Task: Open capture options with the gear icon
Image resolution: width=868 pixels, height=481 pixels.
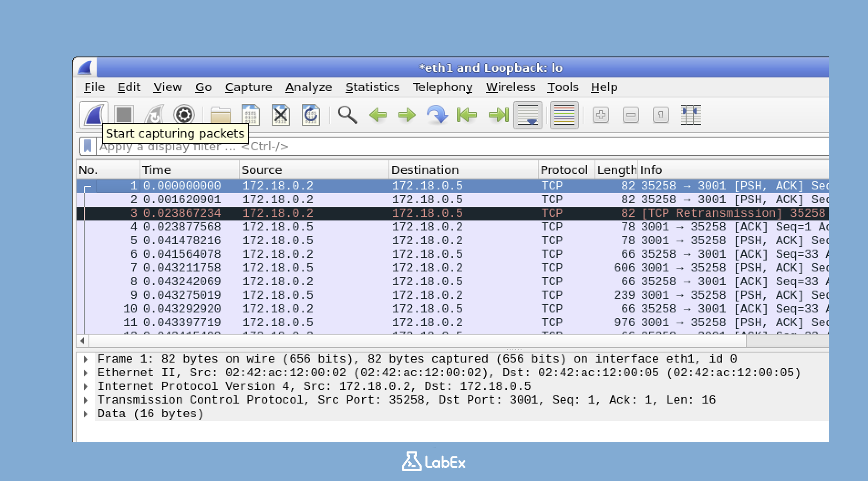Action: 184,115
